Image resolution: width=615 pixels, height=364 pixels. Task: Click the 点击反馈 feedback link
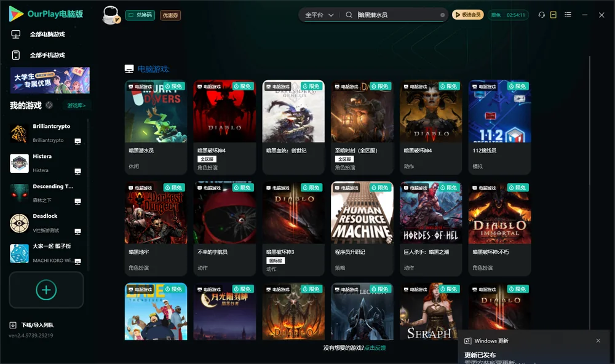(x=375, y=347)
